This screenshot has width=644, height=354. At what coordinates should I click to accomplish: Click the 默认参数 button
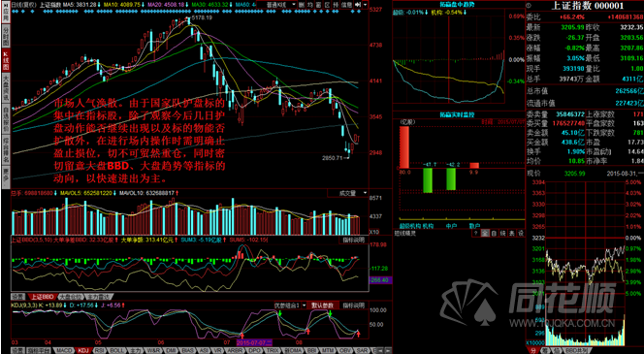point(323,306)
